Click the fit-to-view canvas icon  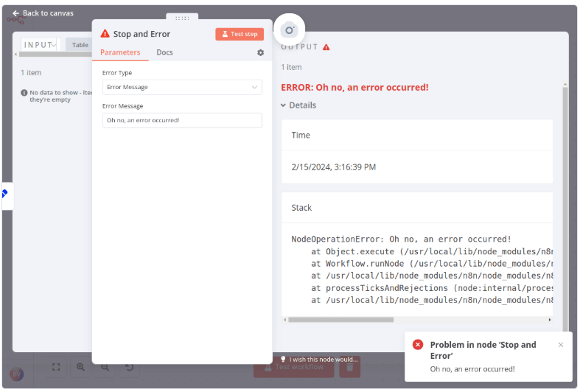[56, 366]
